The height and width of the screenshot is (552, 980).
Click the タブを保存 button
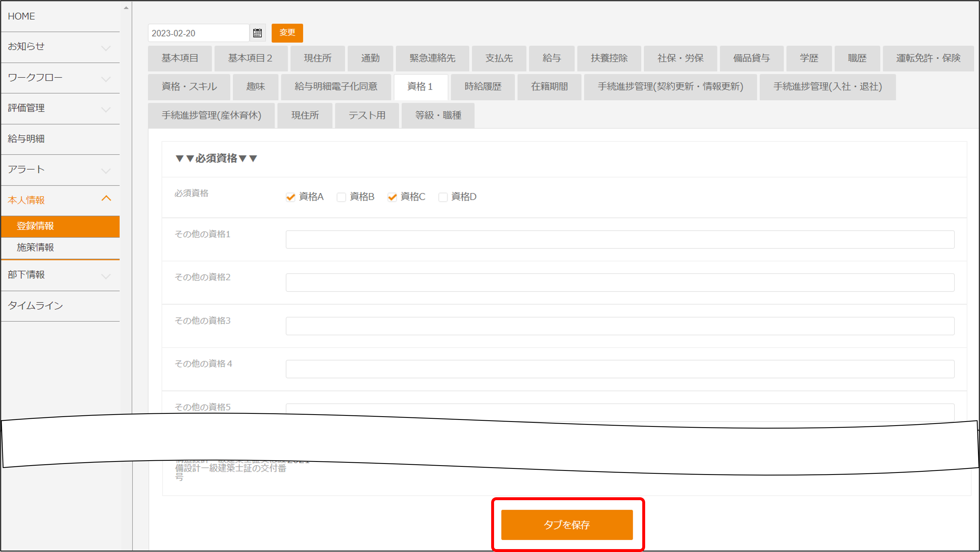(x=566, y=524)
